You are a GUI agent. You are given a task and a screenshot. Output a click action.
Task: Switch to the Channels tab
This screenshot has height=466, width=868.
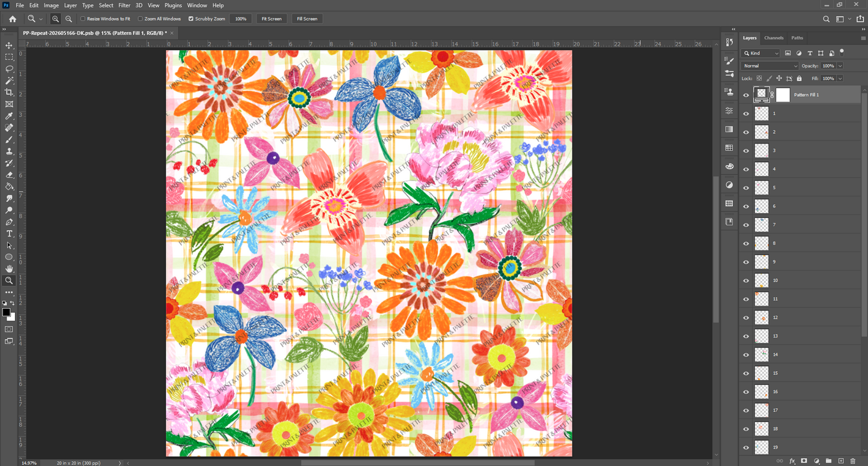tap(774, 38)
